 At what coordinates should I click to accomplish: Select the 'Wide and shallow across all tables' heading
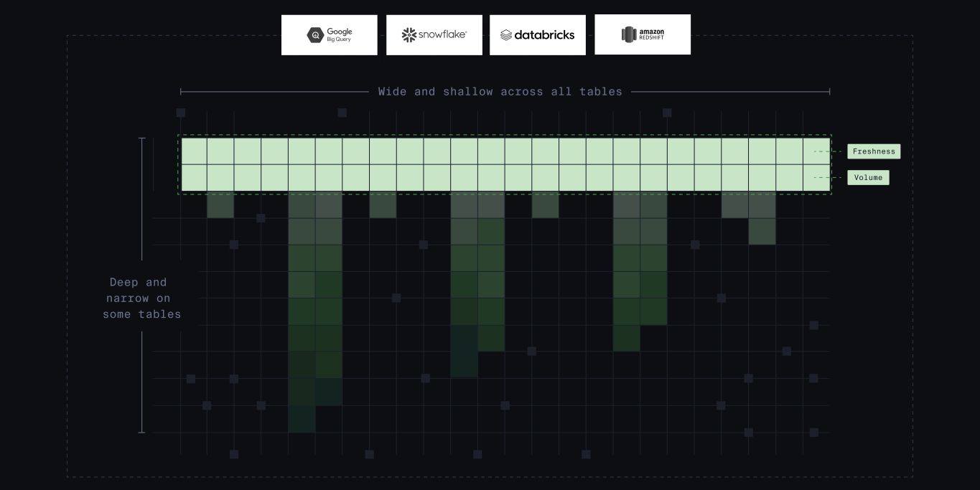coord(500,91)
